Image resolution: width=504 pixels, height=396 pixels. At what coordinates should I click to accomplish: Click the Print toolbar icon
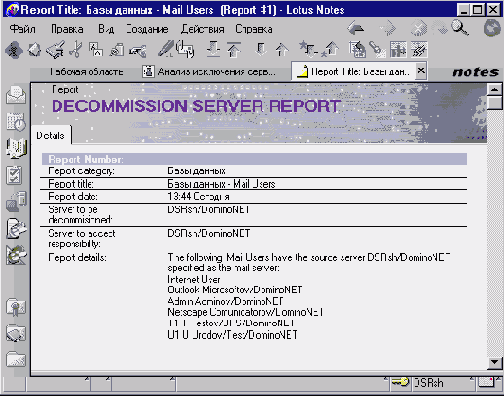point(55,50)
